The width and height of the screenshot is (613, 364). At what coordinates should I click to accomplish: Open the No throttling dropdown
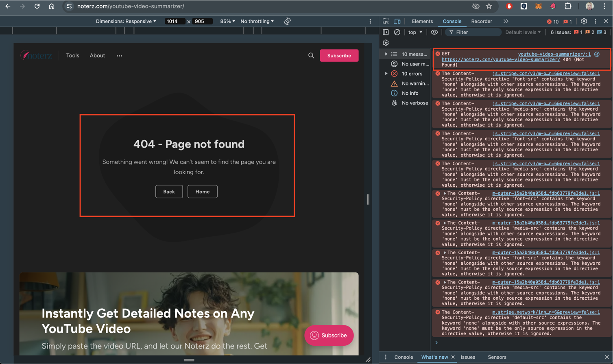pos(257,21)
